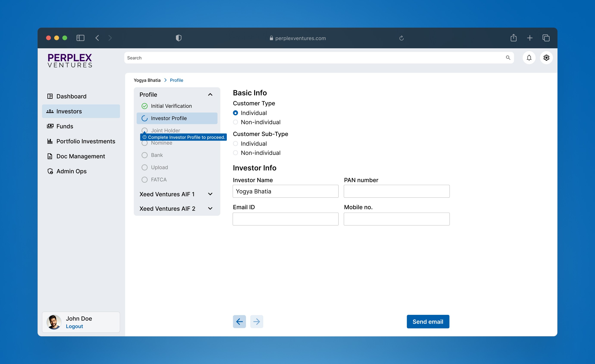Viewport: 595px width, 364px height.
Task: Select Non-individual customer type
Action: pyautogui.click(x=235, y=122)
